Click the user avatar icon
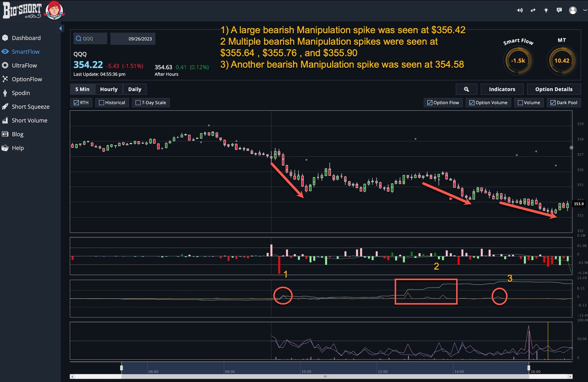This screenshot has width=588, height=382. (x=572, y=10)
